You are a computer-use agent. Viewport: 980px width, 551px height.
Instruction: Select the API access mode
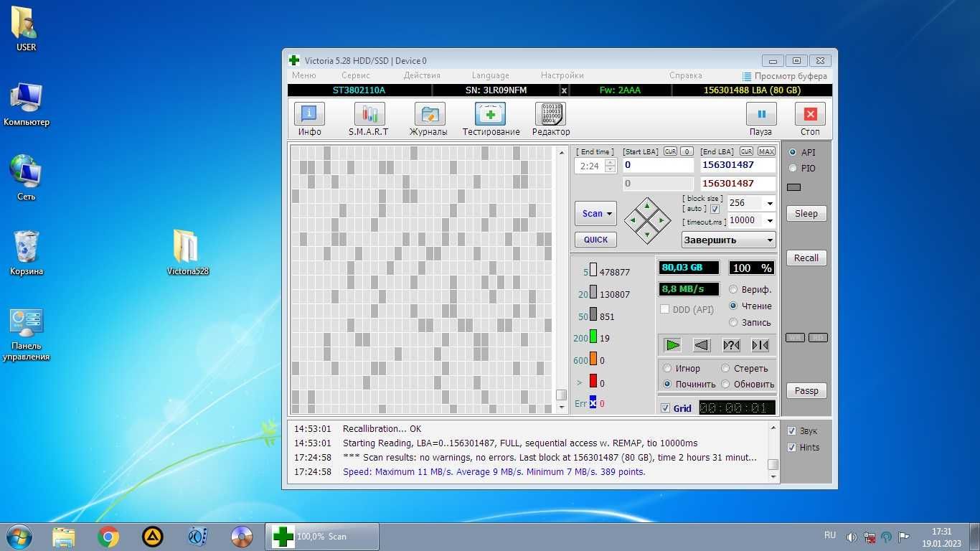[793, 152]
